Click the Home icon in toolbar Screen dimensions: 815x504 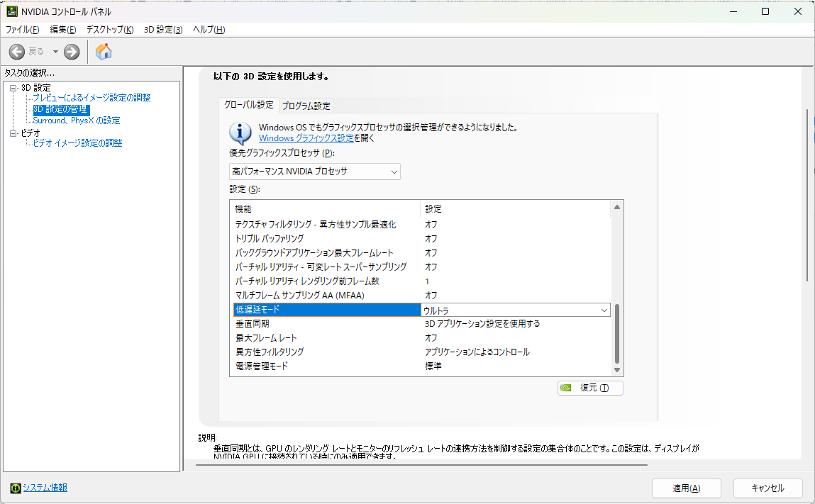(x=104, y=51)
